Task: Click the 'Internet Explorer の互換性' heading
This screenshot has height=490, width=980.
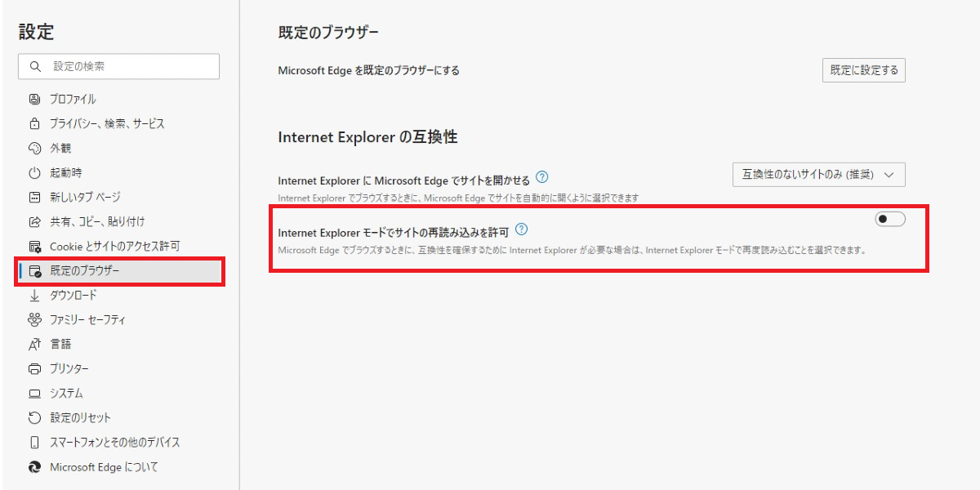Action: [367, 137]
